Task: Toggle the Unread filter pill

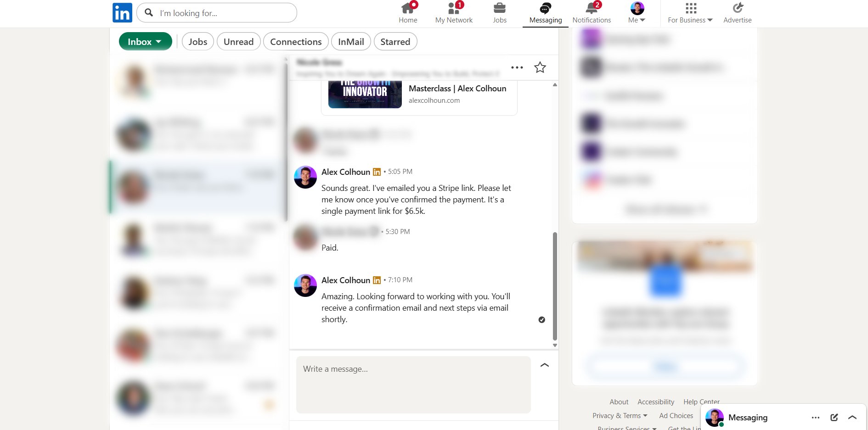Action: pos(238,42)
